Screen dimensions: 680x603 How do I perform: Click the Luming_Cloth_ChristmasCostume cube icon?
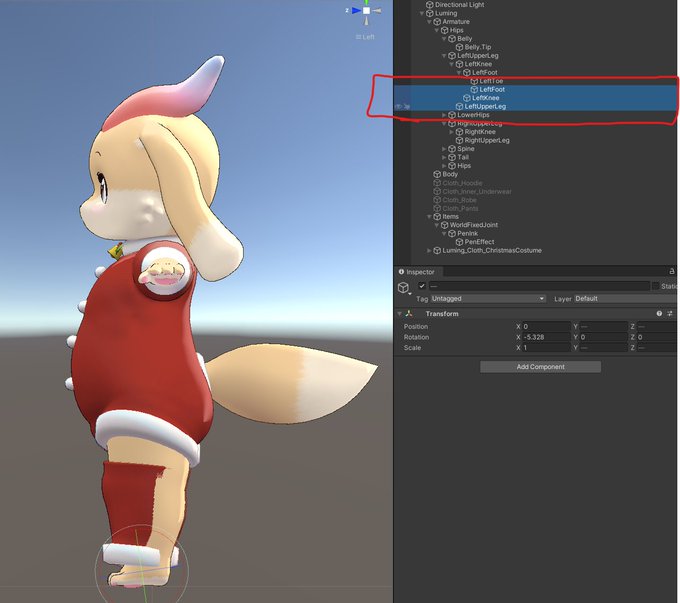click(x=437, y=250)
